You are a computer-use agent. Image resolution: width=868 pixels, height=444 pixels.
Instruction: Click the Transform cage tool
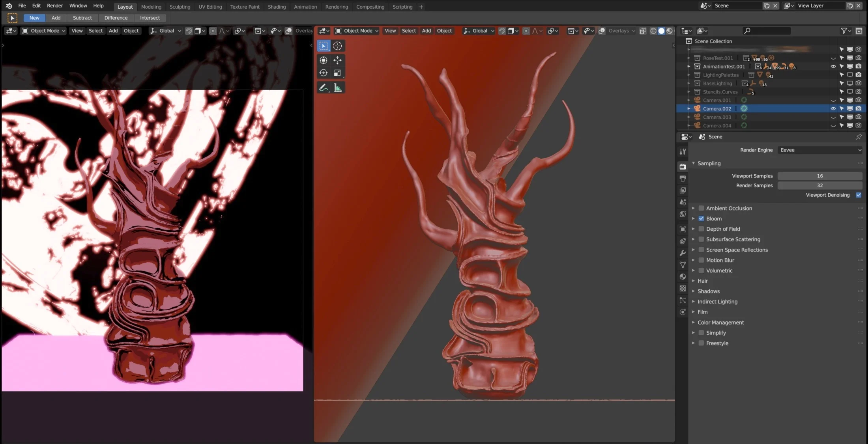pyautogui.click(x=324, y=60)
